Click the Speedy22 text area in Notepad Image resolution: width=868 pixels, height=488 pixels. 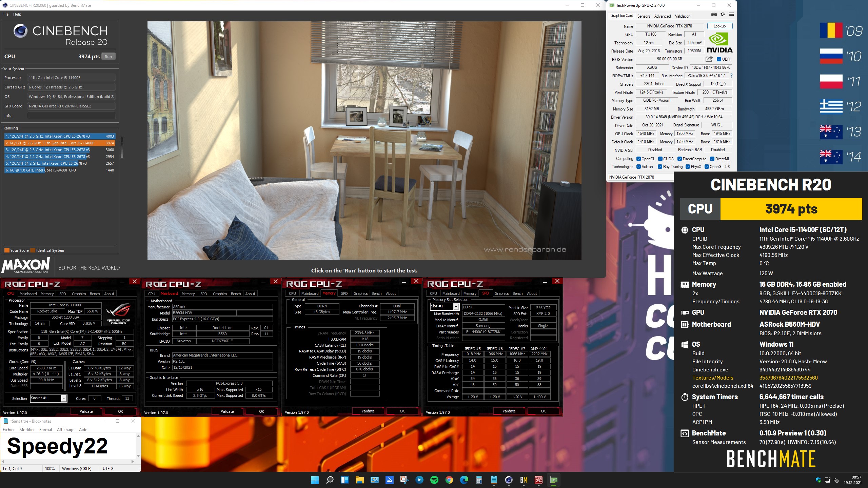68,446
